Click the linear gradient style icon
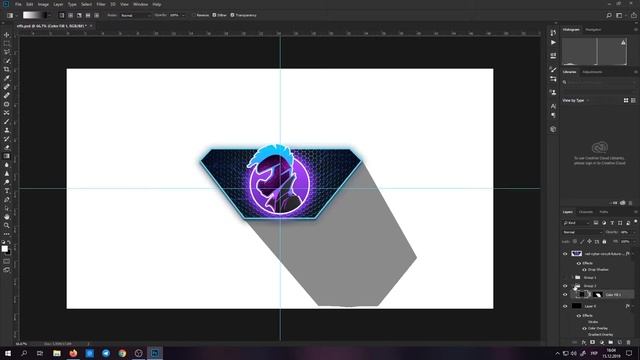Image resolution: width=640 pixels, height=360 pixels. click(62, 15)
